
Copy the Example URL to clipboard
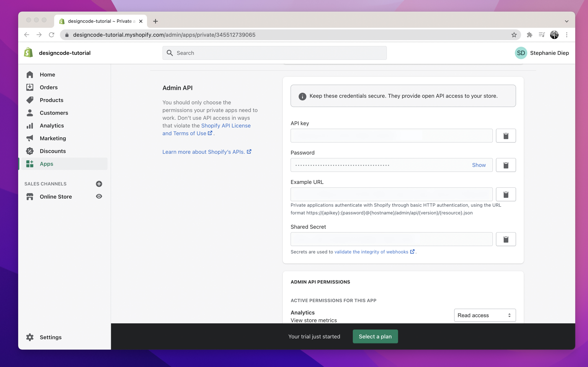506,195
